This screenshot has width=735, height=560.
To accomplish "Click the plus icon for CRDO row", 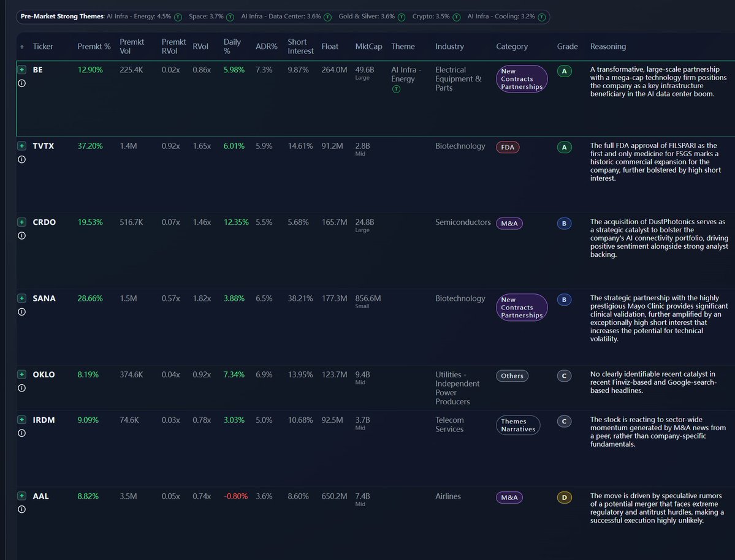I will point(21,222).
